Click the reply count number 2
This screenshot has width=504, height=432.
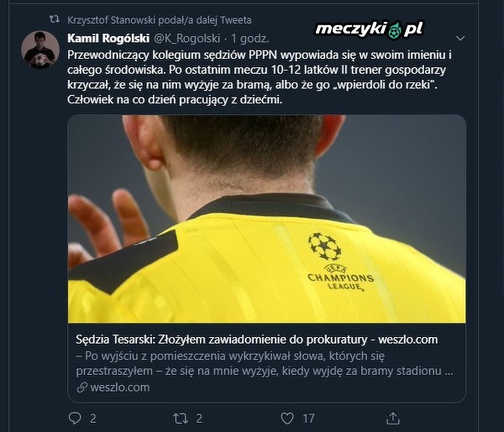coord(93,419)
